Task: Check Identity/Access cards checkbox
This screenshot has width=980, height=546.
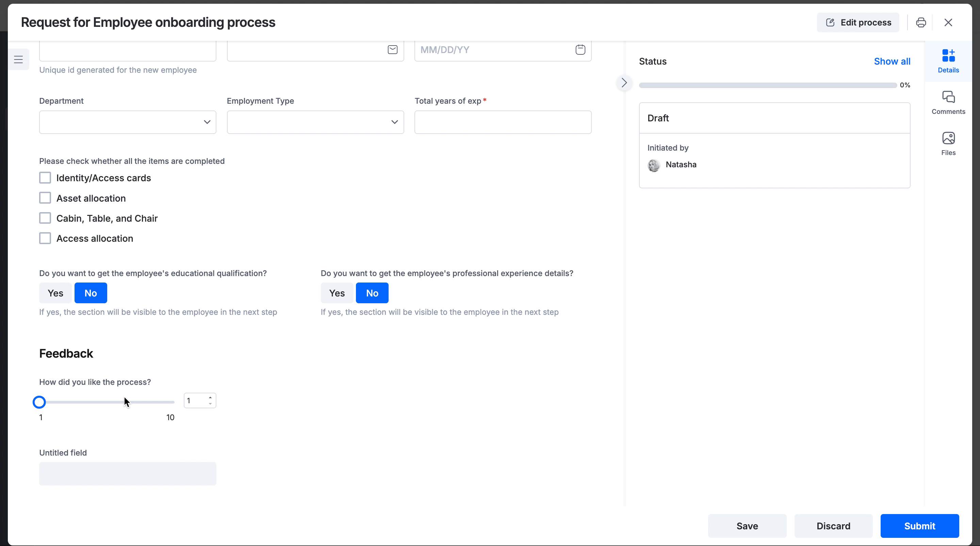Action: pyautogui.click(x=45, y=177)
